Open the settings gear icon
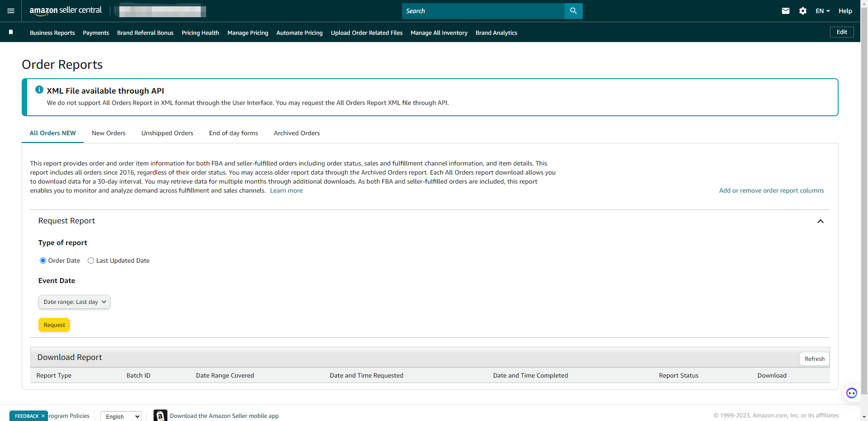Screen dimensions: 868x421 (x=803, y=11)
